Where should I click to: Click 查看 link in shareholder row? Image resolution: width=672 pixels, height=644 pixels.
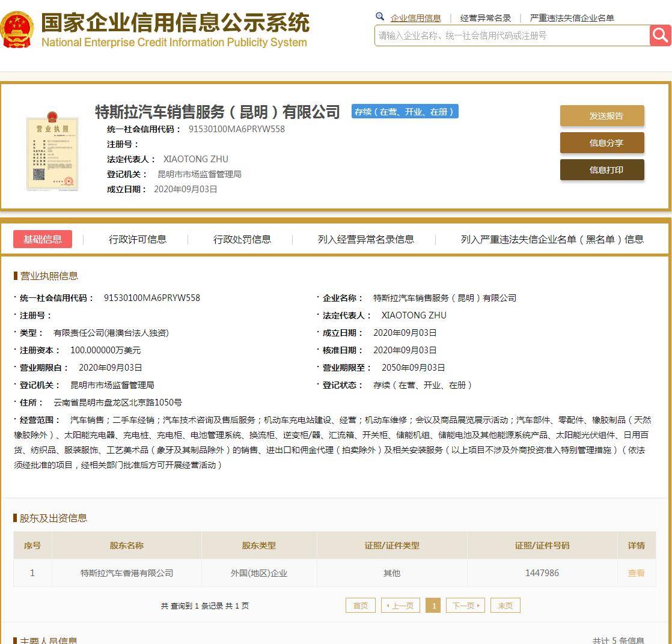click(x=636, y=573)
